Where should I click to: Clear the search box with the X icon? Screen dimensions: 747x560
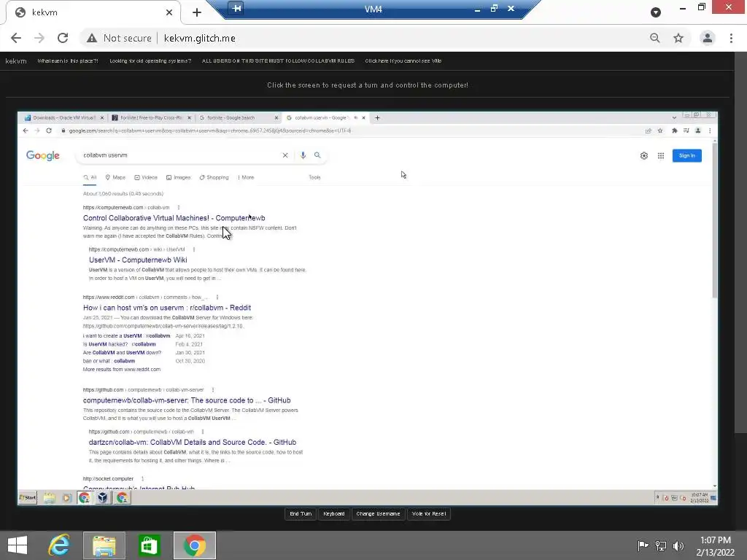pyautogui.click(x=285, y=155)
